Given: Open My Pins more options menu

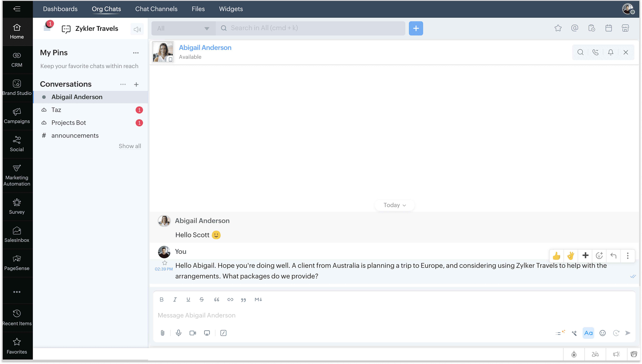Looking at the screenshot, I should [136, 53].
